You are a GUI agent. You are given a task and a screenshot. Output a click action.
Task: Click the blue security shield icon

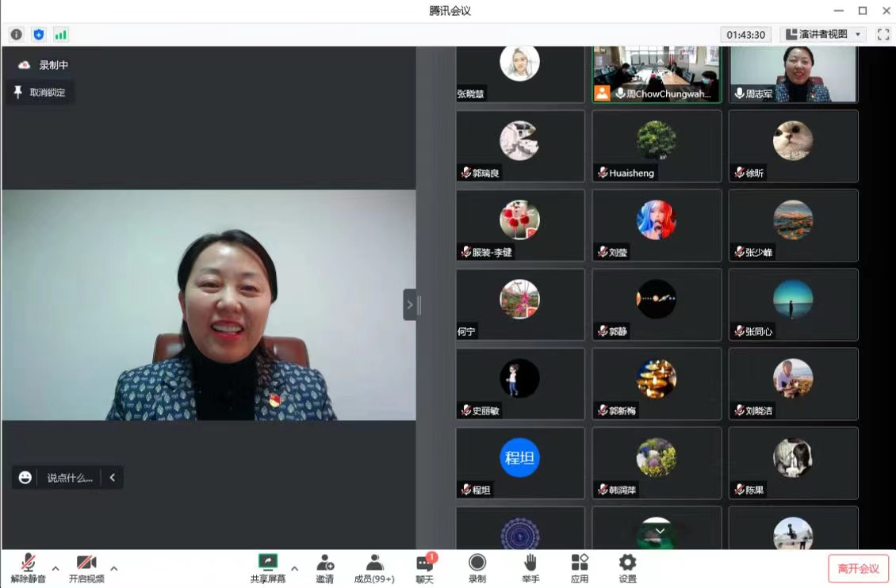coord(38,35)
